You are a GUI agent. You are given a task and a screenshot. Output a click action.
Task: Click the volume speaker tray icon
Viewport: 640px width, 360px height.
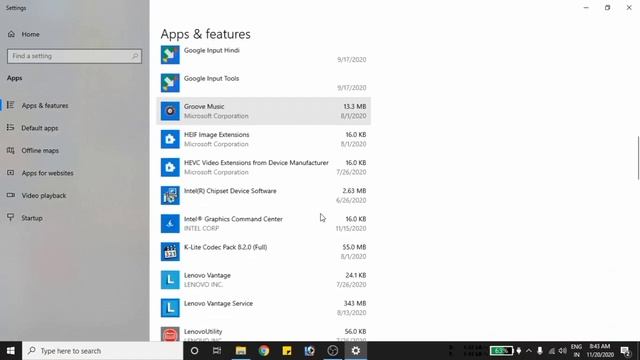[x=562, y=351]
